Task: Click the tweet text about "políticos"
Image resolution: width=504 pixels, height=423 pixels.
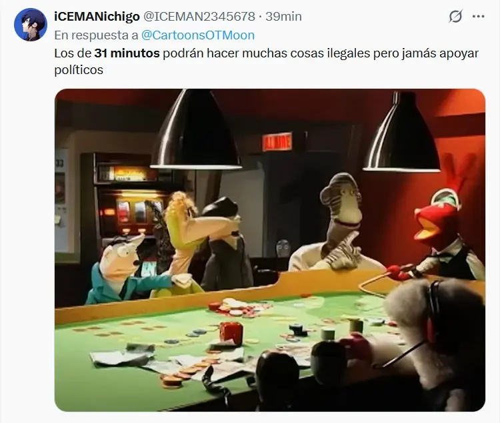Action: (267, 61)
